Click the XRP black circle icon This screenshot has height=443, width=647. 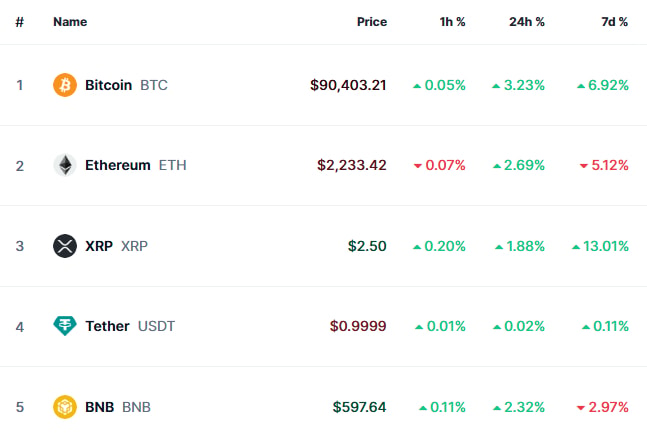coord(65,246)
